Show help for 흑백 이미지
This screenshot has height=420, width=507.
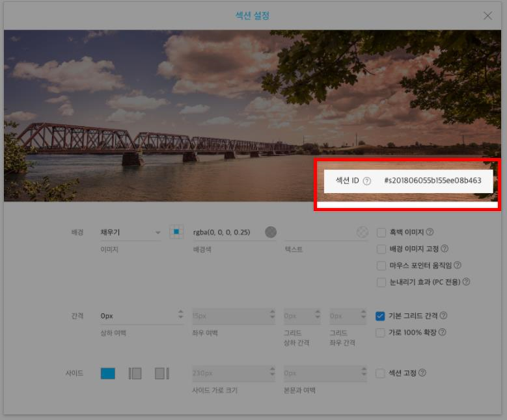(x=430, y=231)
